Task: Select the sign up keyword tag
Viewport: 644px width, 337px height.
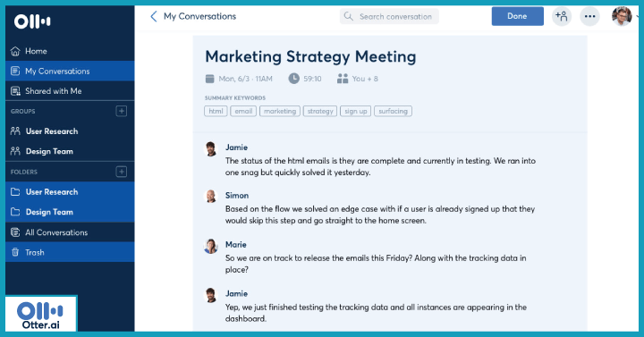Action: (356, 111)
